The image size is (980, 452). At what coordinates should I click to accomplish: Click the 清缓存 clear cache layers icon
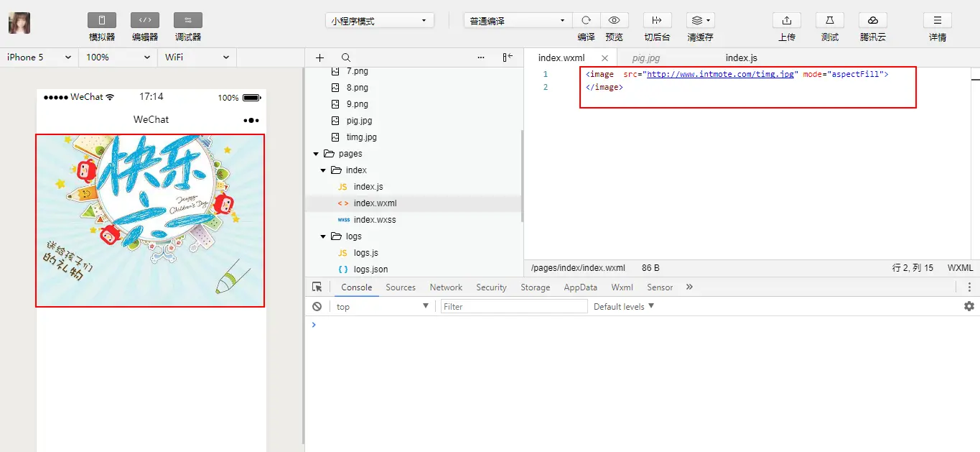pyautogui.click(x=700, y=20)
